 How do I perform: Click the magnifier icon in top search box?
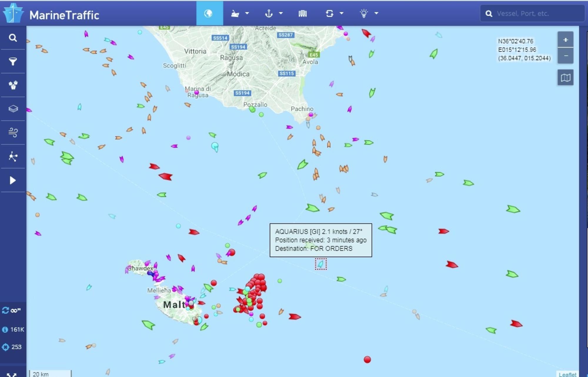click(x=489, y=14)
